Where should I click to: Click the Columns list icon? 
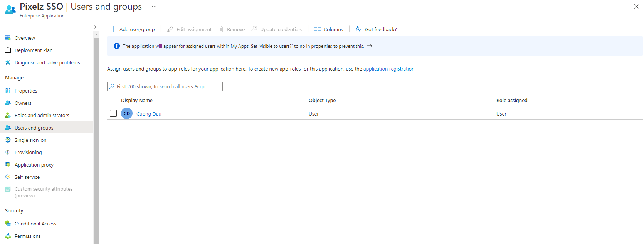(318, 29)
